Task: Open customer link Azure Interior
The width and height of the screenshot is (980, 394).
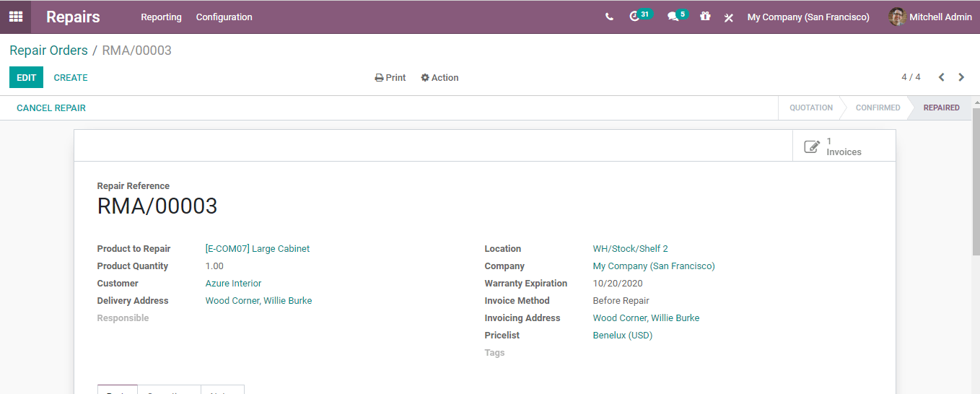Action: point(233,283)
